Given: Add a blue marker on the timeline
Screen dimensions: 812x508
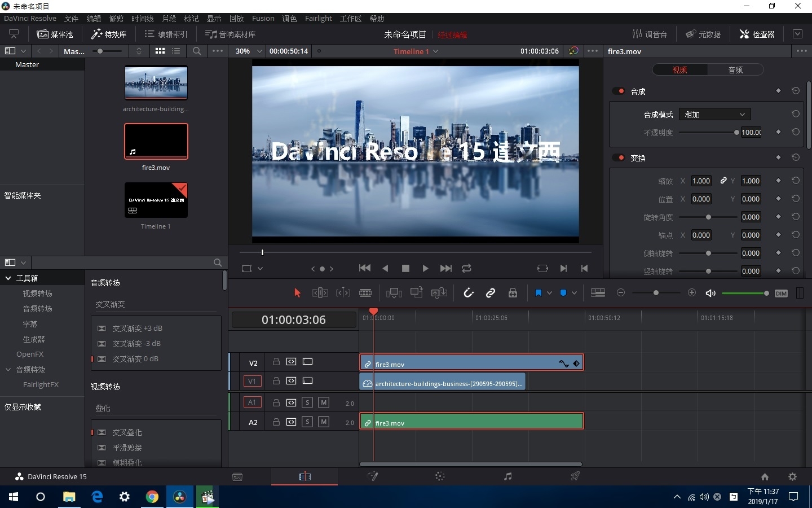Looking at the screenshot, I should tap(563, 293).
